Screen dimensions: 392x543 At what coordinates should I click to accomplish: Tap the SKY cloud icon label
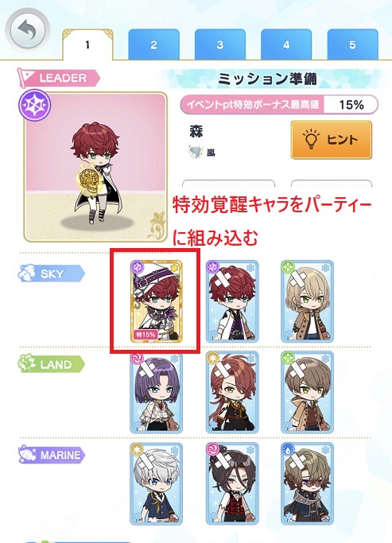51,273
